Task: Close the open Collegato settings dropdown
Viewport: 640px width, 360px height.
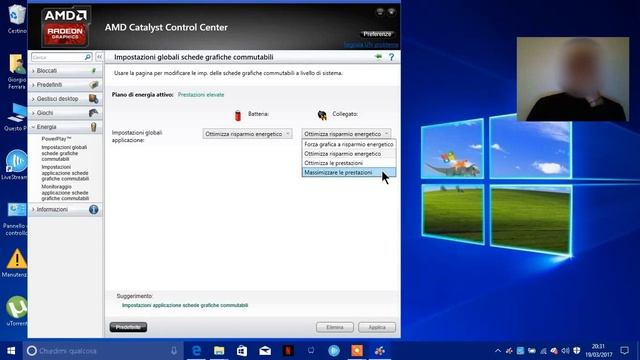Action: (x=347, y=134)
